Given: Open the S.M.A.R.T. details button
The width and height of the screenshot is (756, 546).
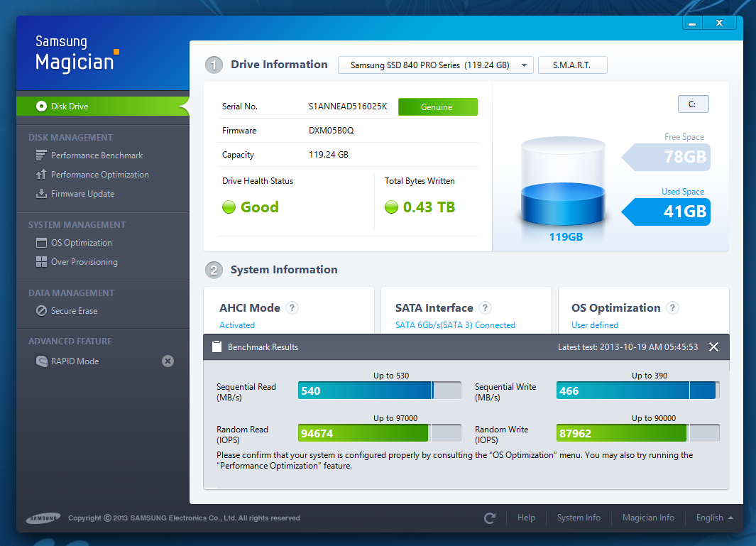Looking at the screenshot, I should click(572, 65).
